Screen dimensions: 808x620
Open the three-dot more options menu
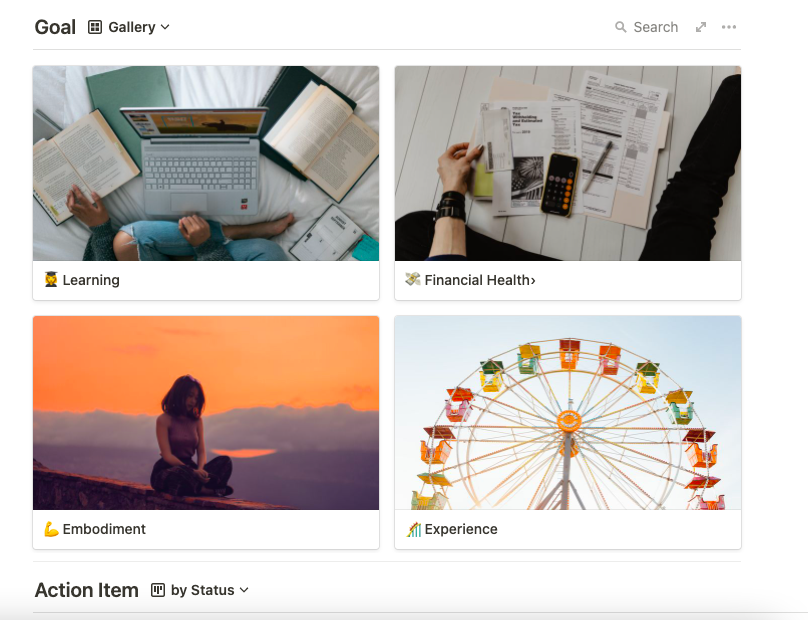point(729,27)
